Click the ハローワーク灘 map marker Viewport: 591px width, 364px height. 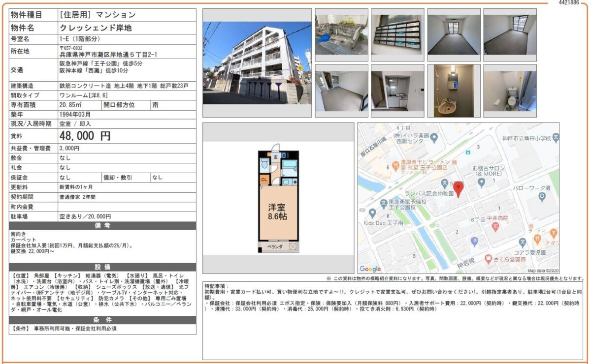[542, 197]
